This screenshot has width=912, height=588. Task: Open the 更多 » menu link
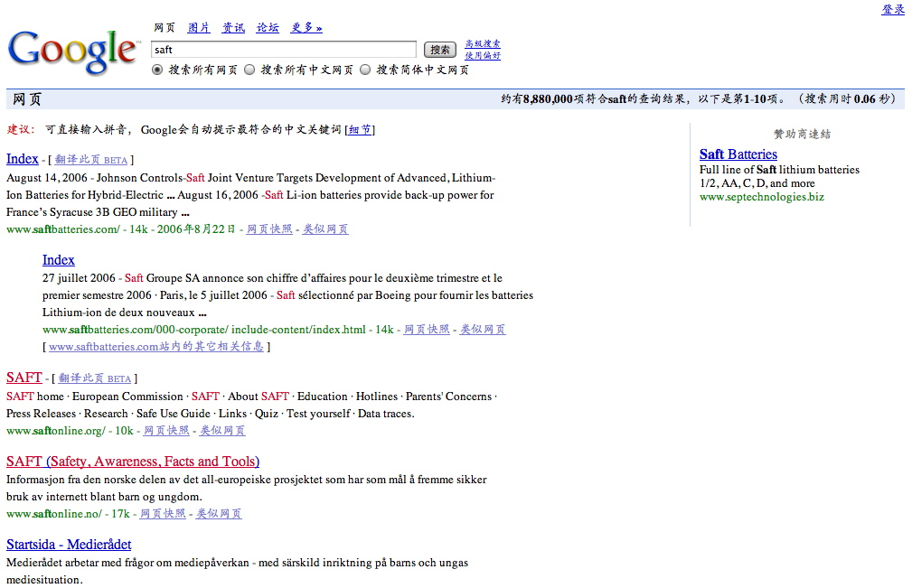click(306, 27)
